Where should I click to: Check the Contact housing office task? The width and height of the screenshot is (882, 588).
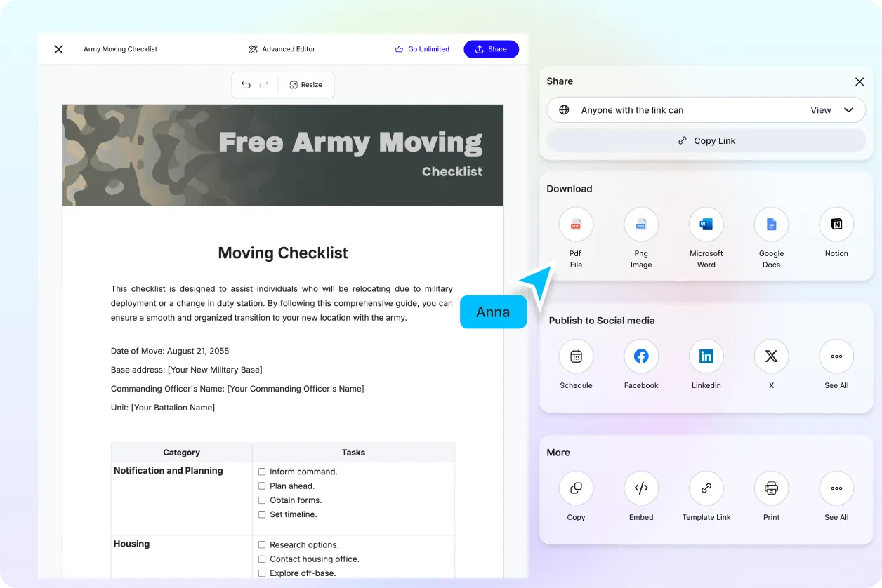click(x=262, y=559)
